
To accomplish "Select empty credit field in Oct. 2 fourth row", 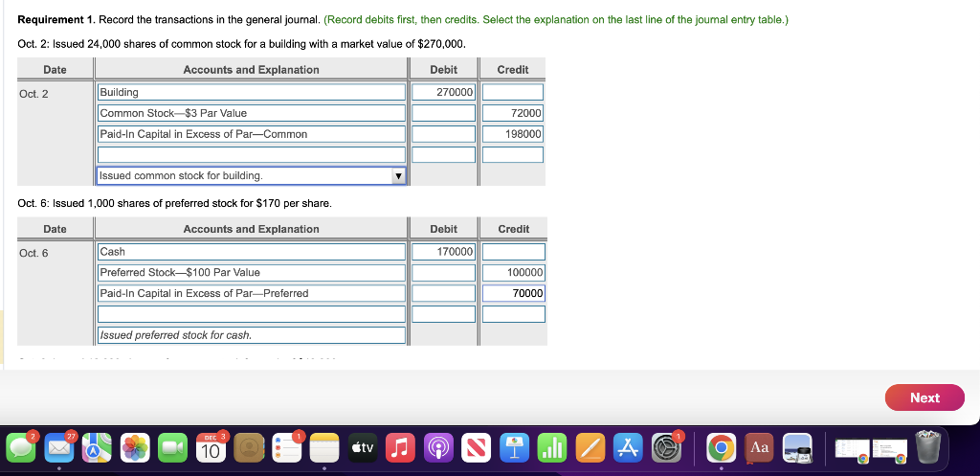I will [513, 154].
